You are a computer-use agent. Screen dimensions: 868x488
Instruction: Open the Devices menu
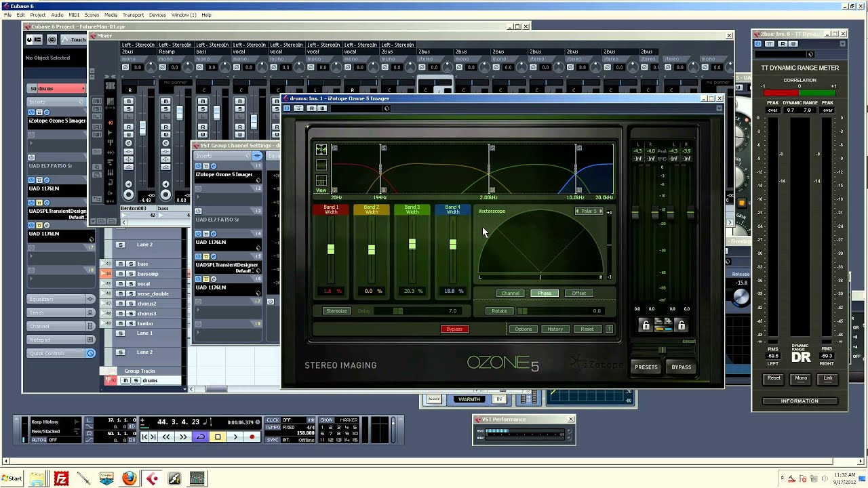[157, 15]
